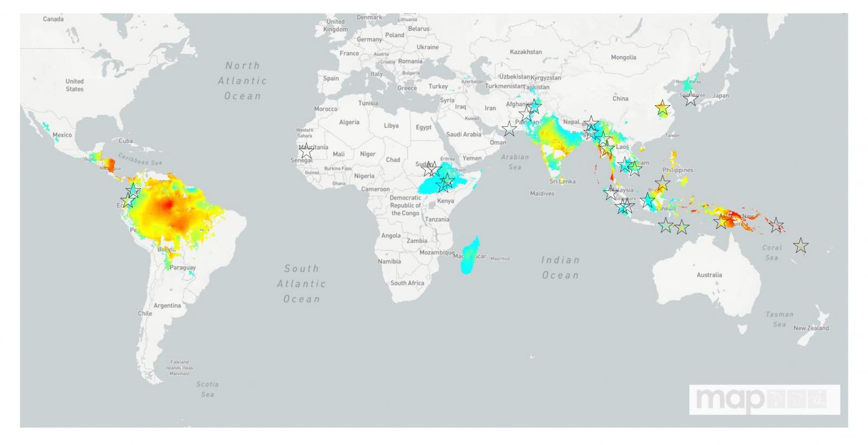Click the star on Pakistan's coast near Oman

[x=509, y=129]
